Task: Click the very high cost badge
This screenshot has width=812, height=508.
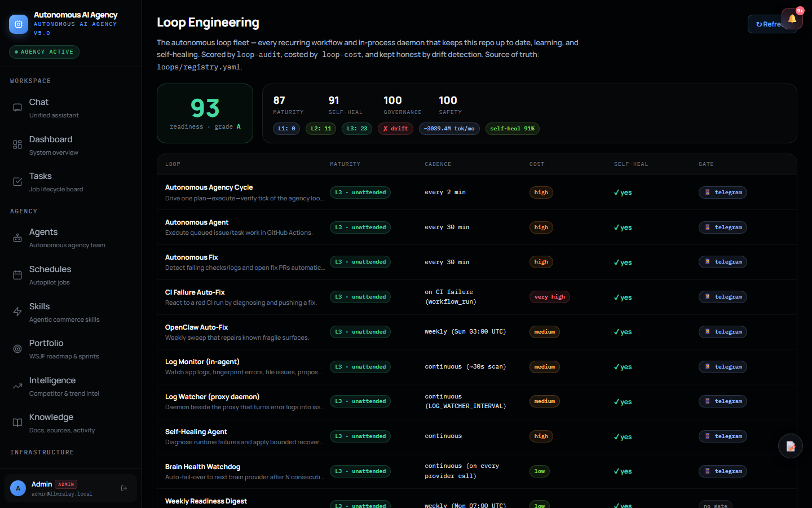Action: tap(550, 297)
